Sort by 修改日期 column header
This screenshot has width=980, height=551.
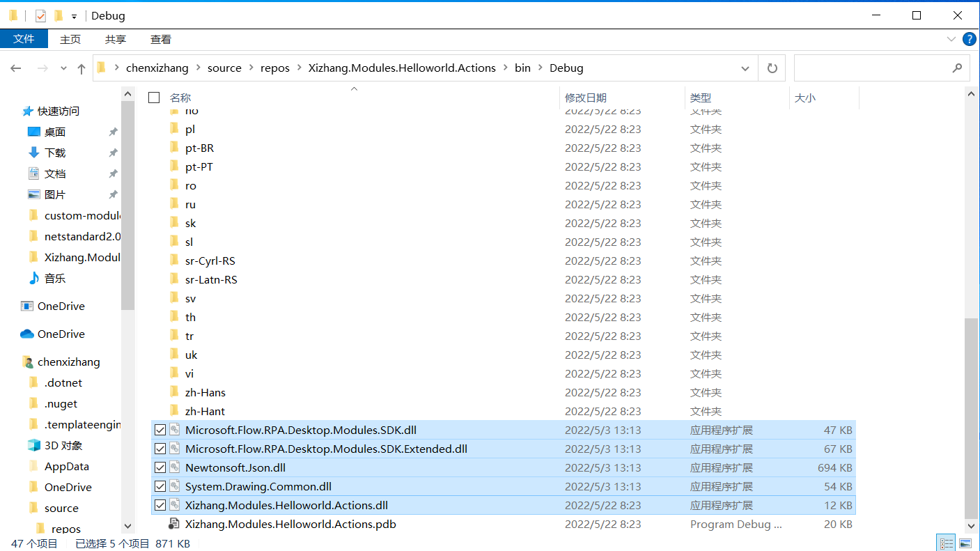tap(586, 98)
